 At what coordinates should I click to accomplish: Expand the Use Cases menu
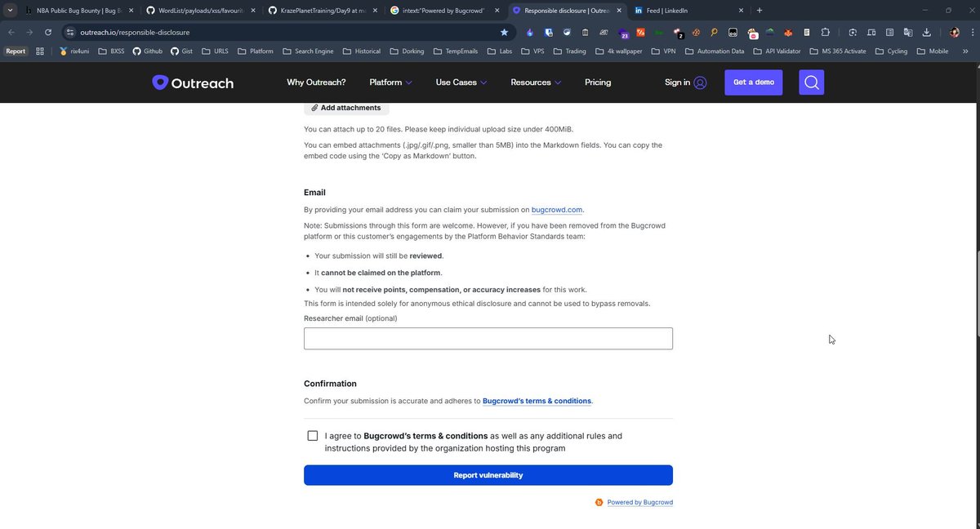pyautogui.click(x=461, y=82)
